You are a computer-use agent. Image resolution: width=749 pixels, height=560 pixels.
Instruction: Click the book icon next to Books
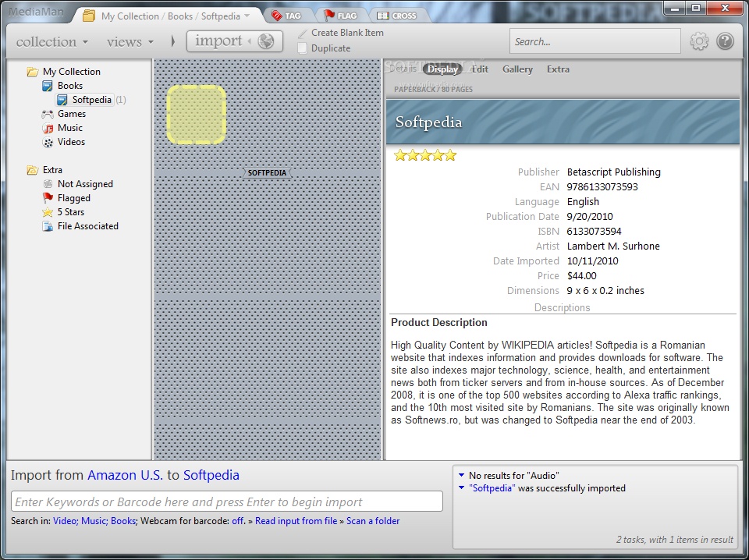(48, 86)
